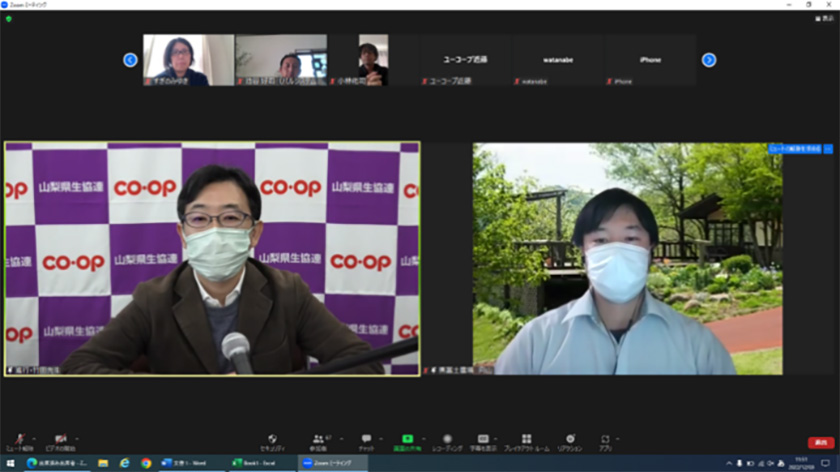Open the Security shield options
Screen dimensions: 840x472
coord(272,442)
